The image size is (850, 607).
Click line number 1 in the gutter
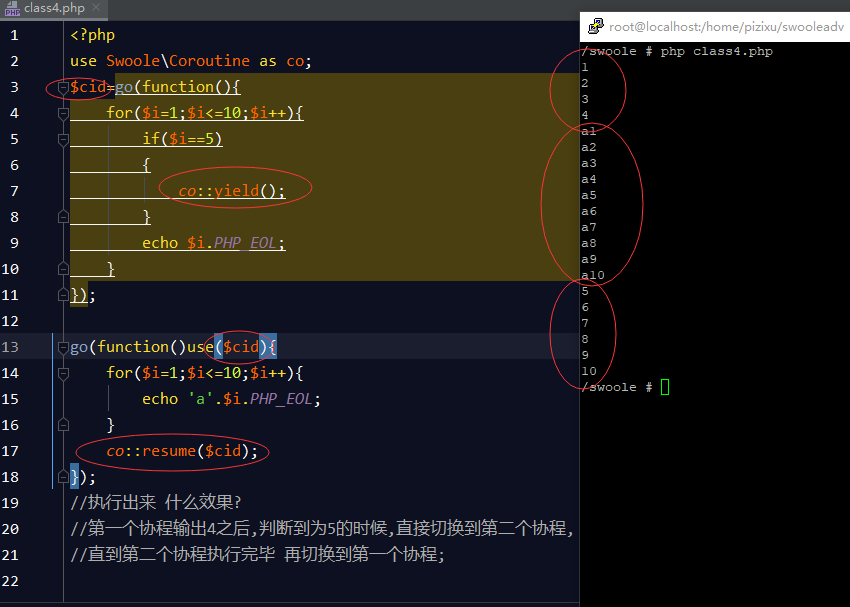tap(14, 36)
